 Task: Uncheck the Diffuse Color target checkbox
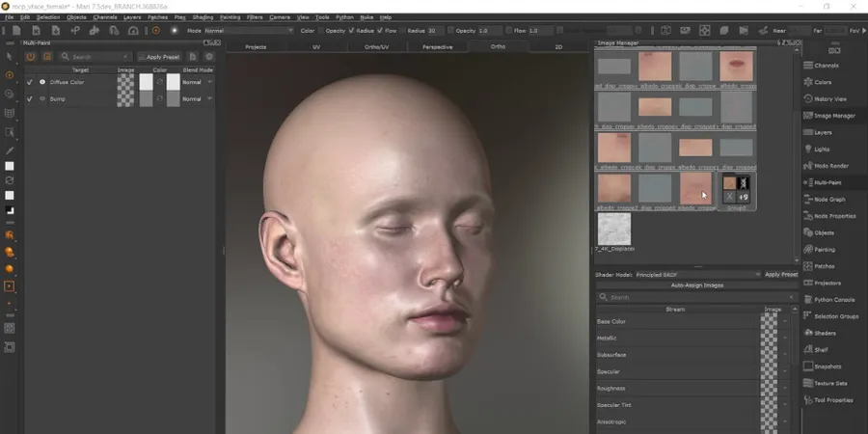click(30, 83)
